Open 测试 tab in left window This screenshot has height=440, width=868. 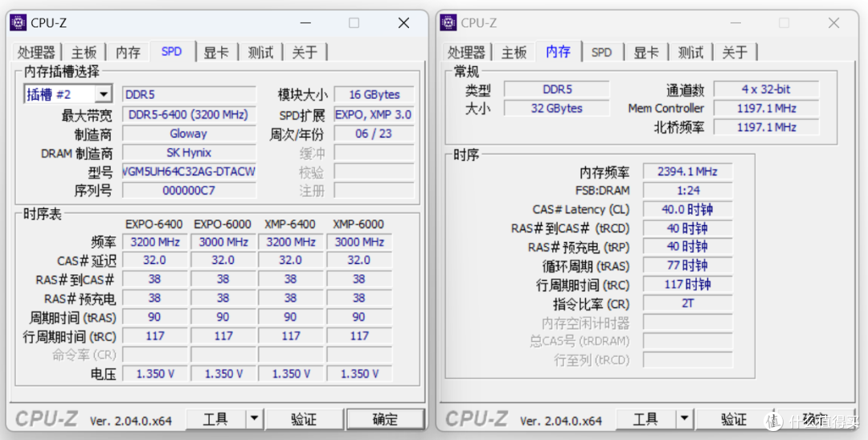tap(260, 52)
